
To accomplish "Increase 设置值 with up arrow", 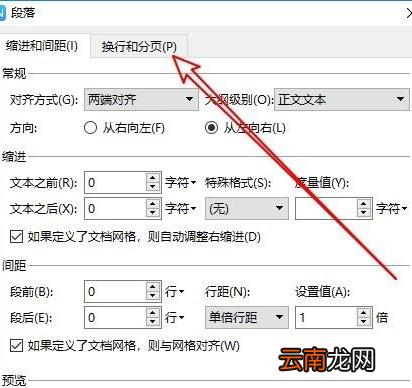I will 364,312.
